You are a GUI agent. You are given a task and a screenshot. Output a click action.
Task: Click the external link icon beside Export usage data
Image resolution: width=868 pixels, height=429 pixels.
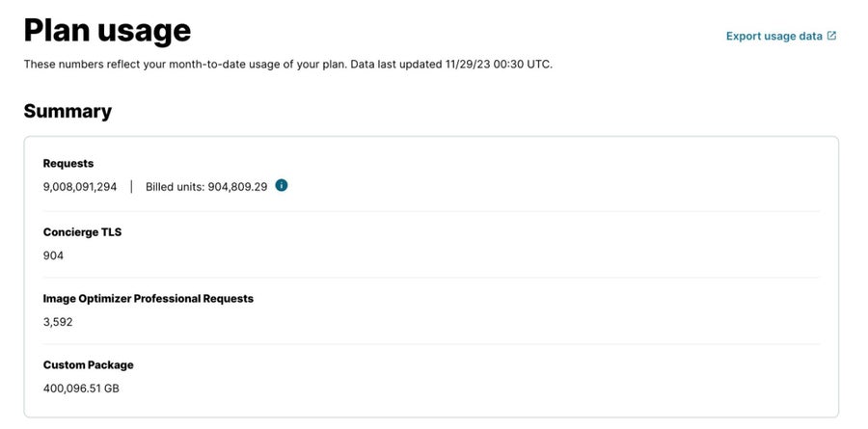click(831, 36)
